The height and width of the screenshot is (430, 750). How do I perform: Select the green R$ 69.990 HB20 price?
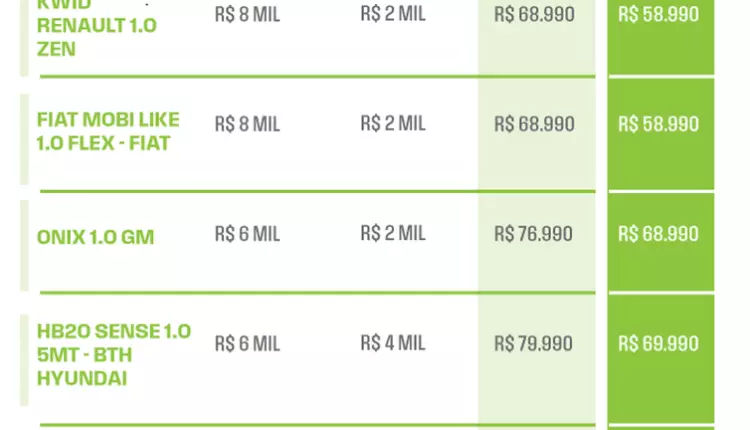pos(658,344)
